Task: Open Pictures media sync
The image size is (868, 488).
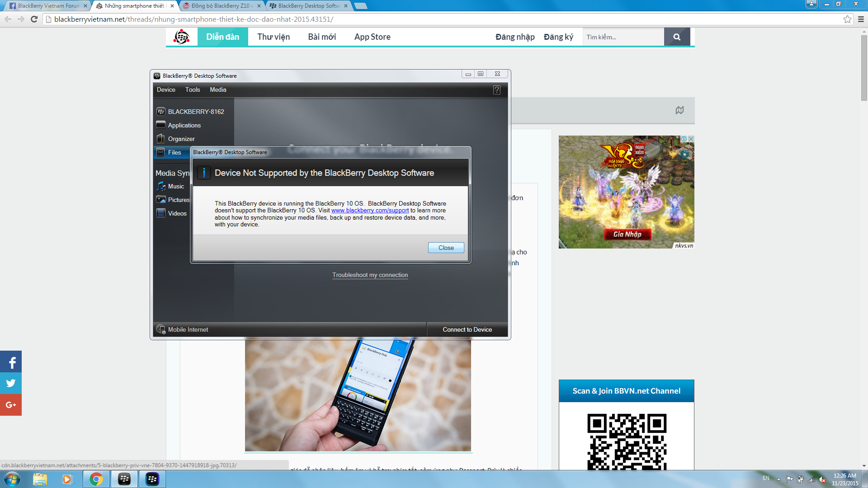Action: click(179, 200)
